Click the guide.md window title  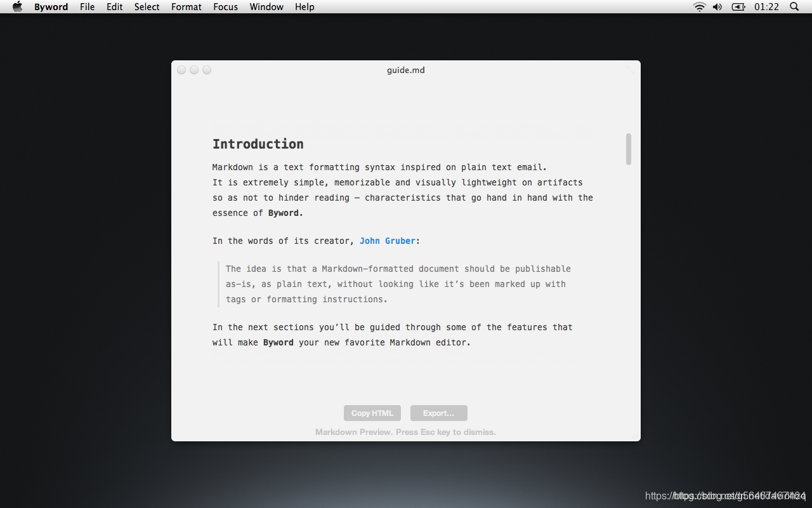point(406,70)
